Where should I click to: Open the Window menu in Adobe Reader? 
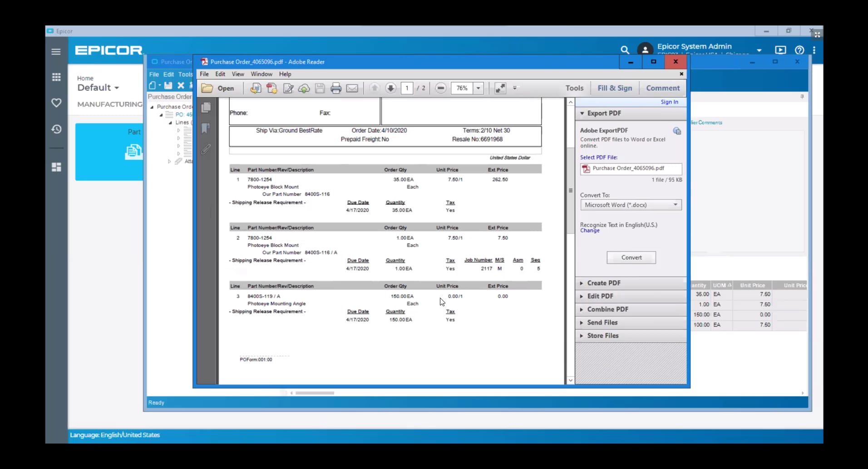click(261, 74)
